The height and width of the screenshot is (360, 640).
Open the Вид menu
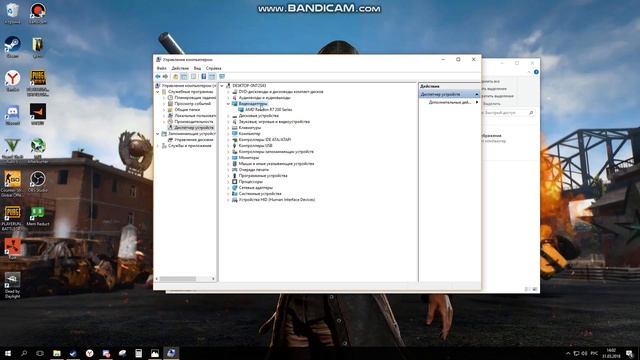click(x=197, y=68)
